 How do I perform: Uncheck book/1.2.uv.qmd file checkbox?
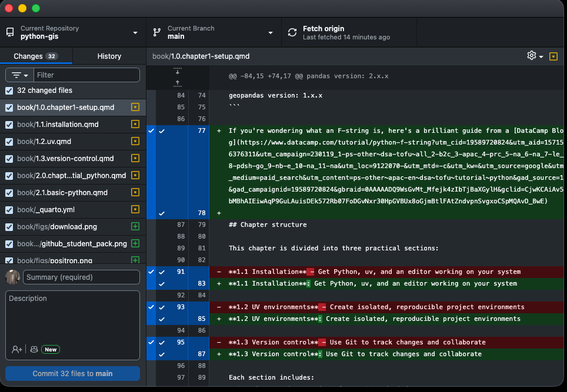click(x=9, y=142)
